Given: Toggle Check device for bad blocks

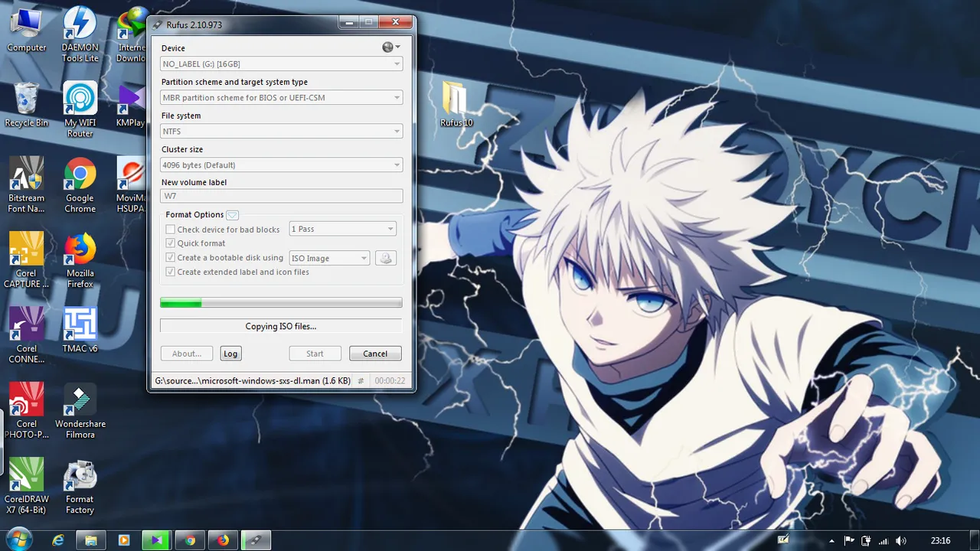Looking at the screenshot, I should 171,230.
